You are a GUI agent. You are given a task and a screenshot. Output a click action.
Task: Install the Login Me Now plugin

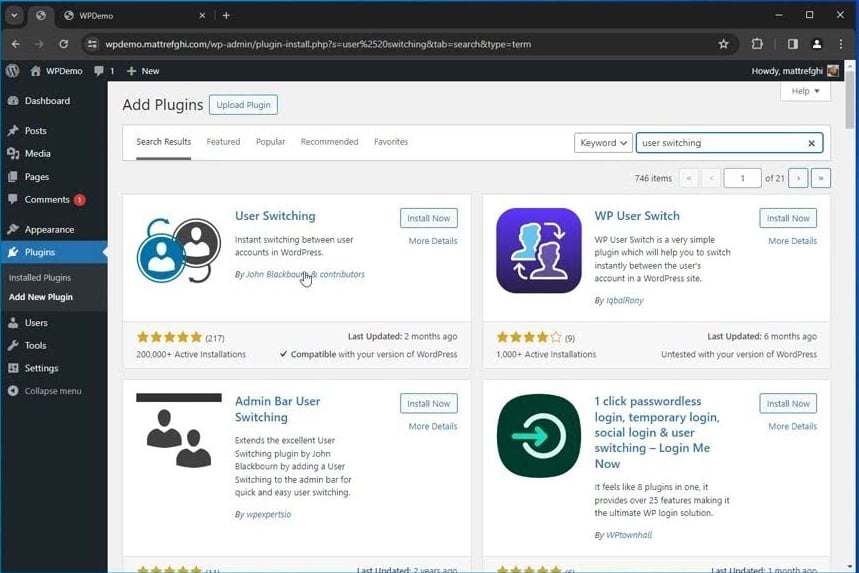point(788,403)
